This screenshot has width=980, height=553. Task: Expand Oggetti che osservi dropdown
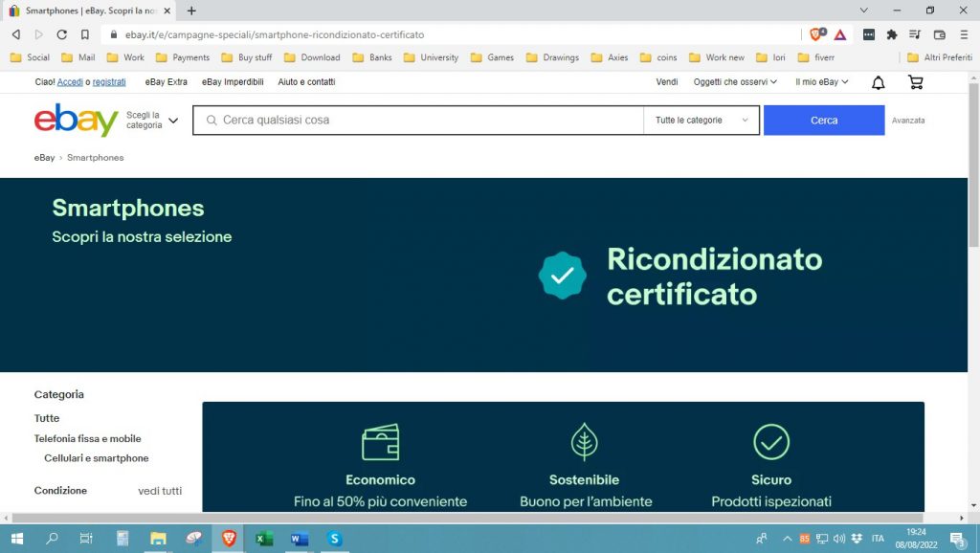tap(735, 82)
